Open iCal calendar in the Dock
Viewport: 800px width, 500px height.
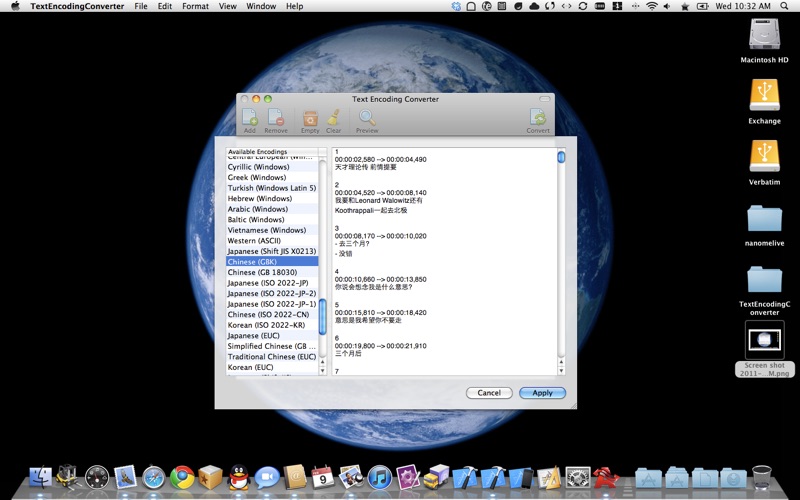(323, 477)
